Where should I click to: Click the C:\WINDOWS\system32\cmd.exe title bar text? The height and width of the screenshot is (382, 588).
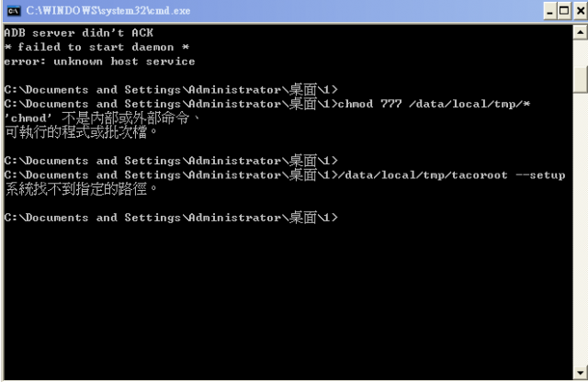pyautogui.click(x=108, y=11)
